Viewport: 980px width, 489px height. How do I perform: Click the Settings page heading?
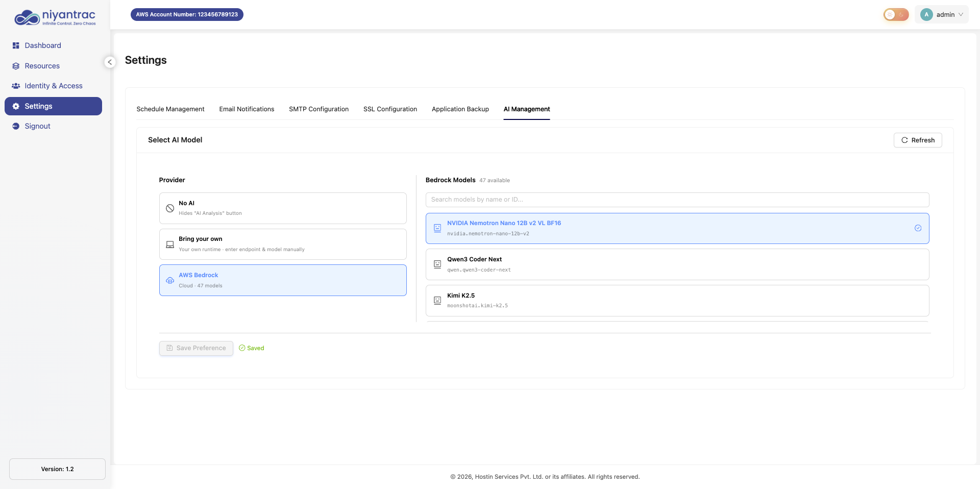(146, 60)
